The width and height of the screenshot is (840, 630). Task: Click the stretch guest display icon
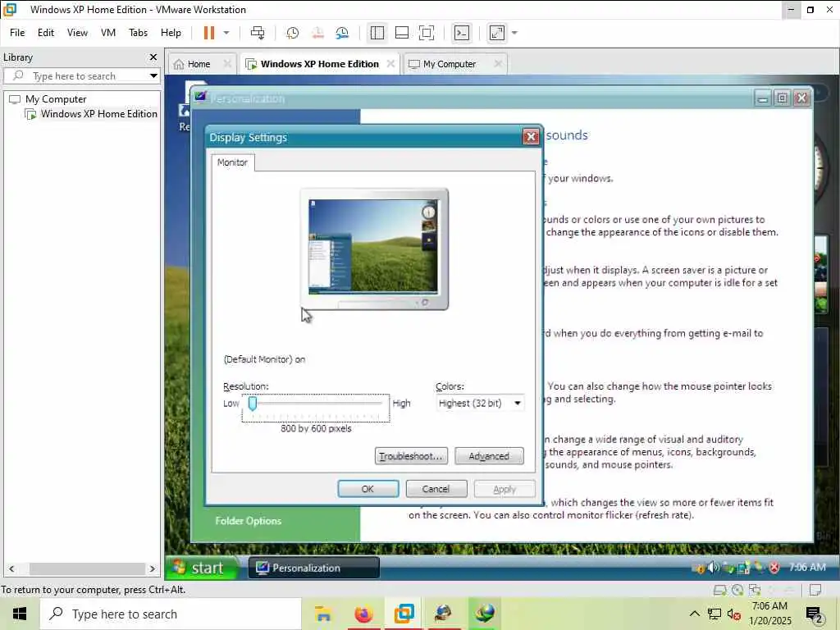(497, 33)
